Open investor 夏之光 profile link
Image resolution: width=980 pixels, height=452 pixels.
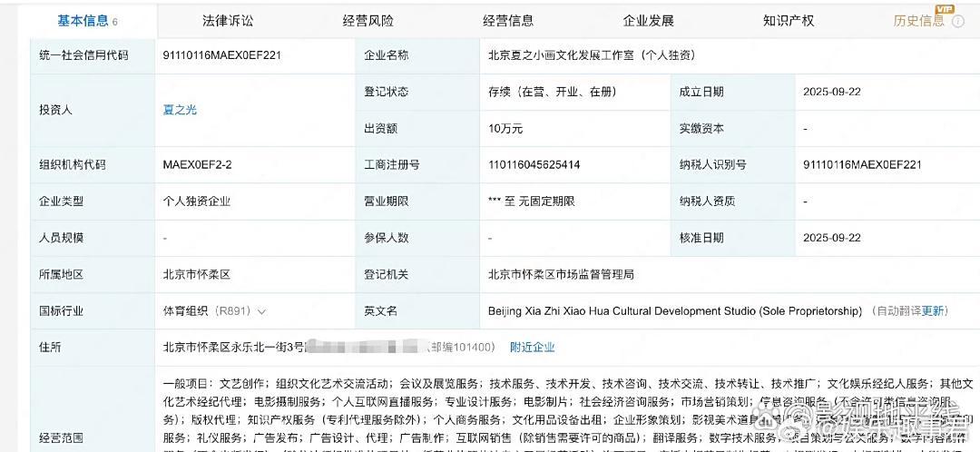pos(180,110)
